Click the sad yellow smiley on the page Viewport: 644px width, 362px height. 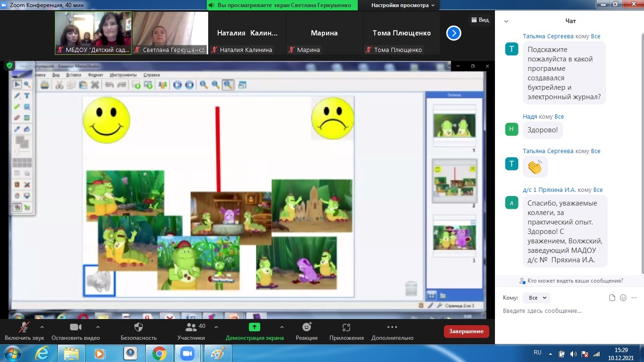pyautogui.click(x=332, y=118)
